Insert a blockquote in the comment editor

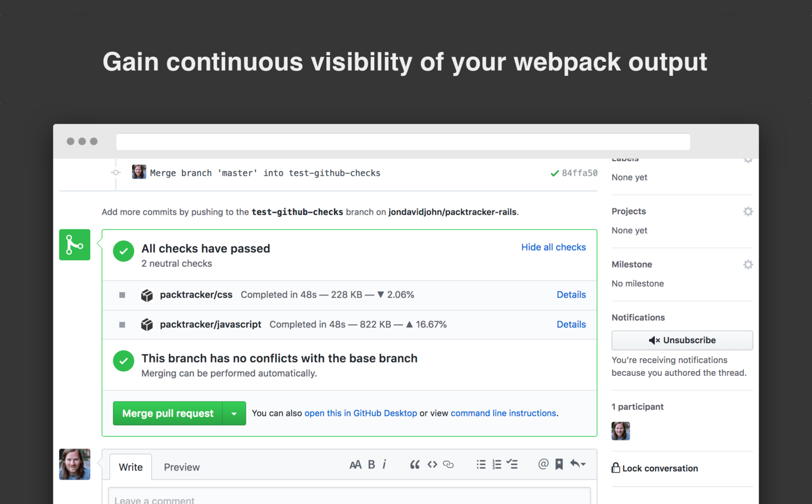point(415,464)
